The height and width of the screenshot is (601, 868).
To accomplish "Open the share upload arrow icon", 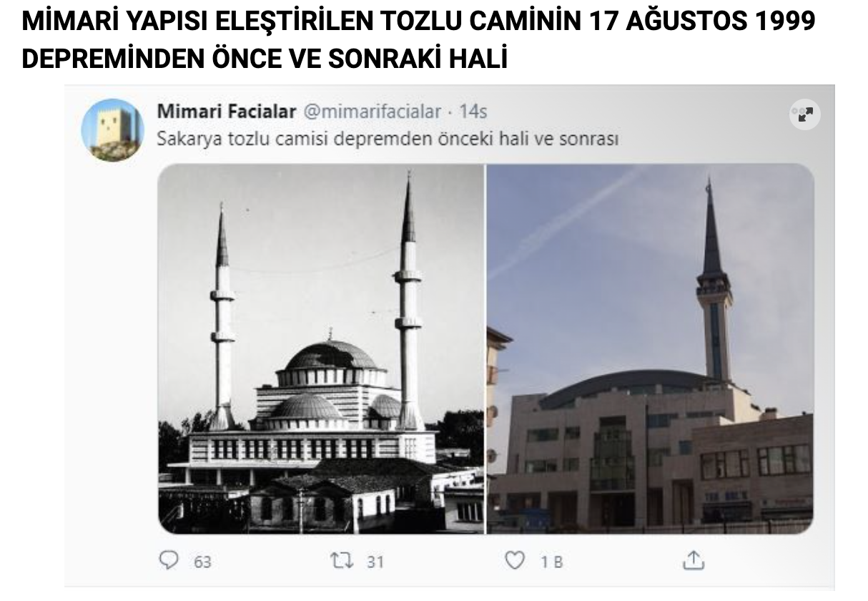I will click(693, 560).
